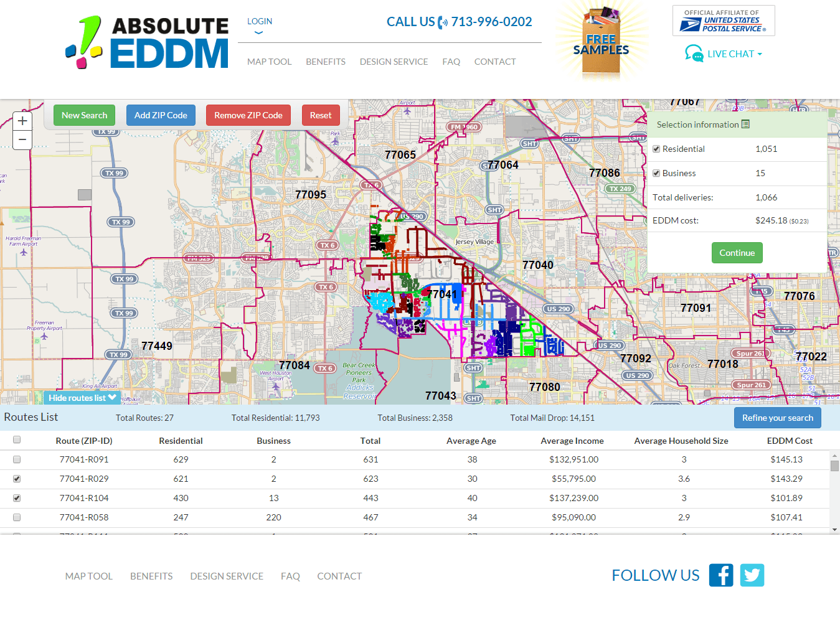Viewport: 840px width, 620px height.
Task: Select DESIGN SERVICE in the navigation
Action: click(394, 61)
